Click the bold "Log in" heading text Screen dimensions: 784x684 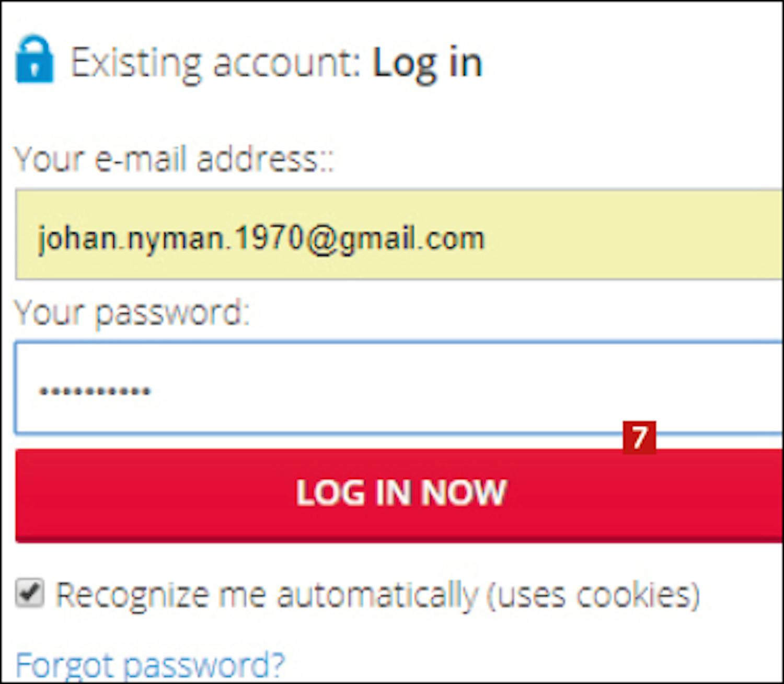pos(427,64)
